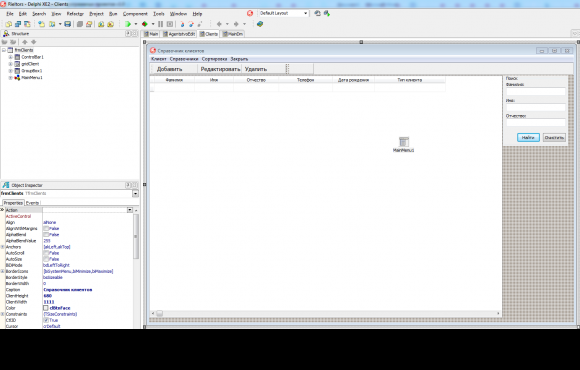
Task: Toggle the Ctl3D True checkbox
Action: click(x=46, y=320)
